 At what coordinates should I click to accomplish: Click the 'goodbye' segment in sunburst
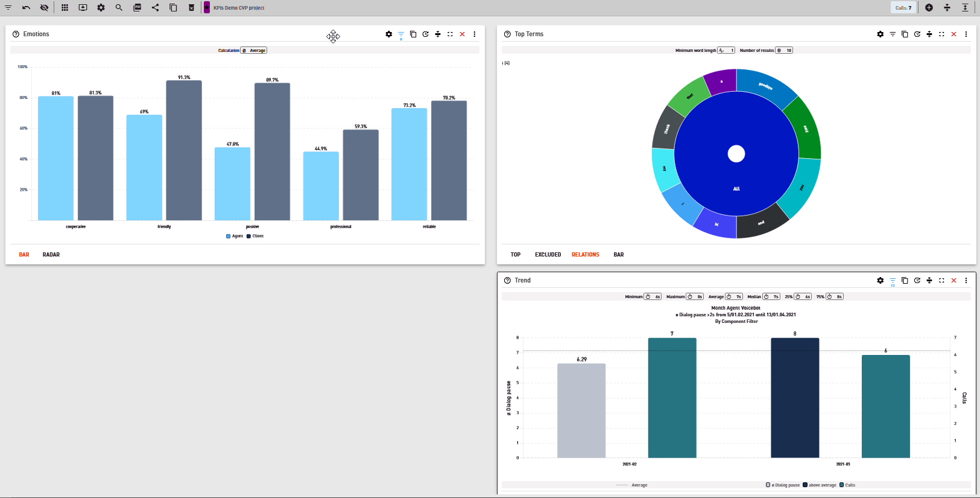pyautogui.click(x=765, y=86)
